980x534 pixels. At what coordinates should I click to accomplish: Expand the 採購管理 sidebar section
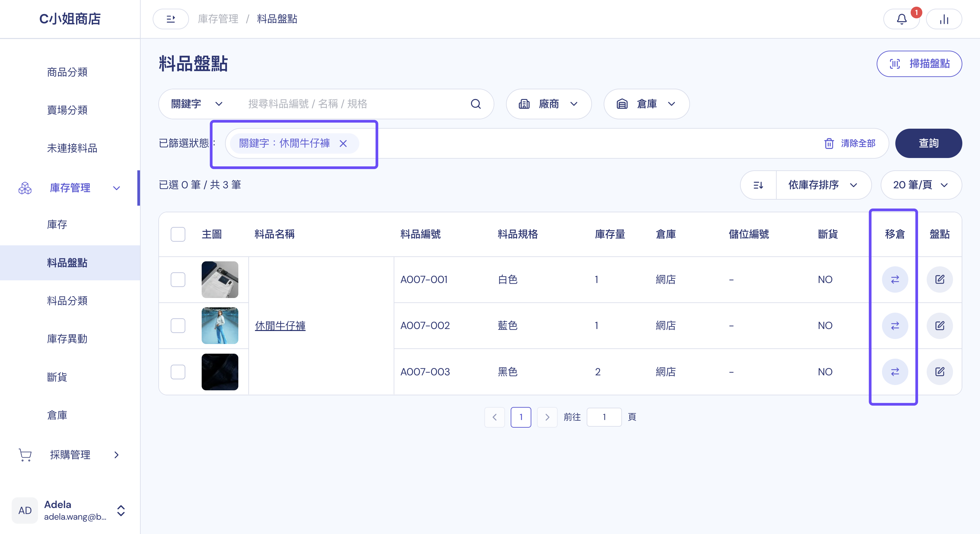pos(70,455)
